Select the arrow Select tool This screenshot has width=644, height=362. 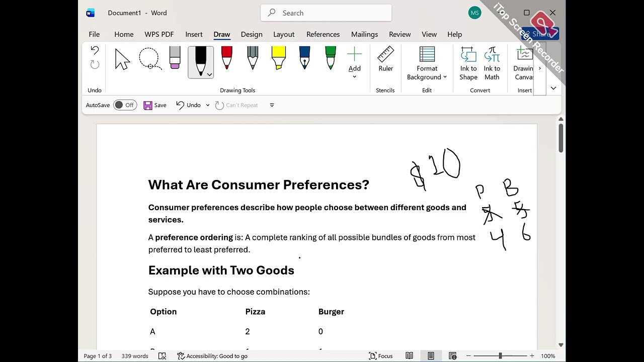click(122, 59)
